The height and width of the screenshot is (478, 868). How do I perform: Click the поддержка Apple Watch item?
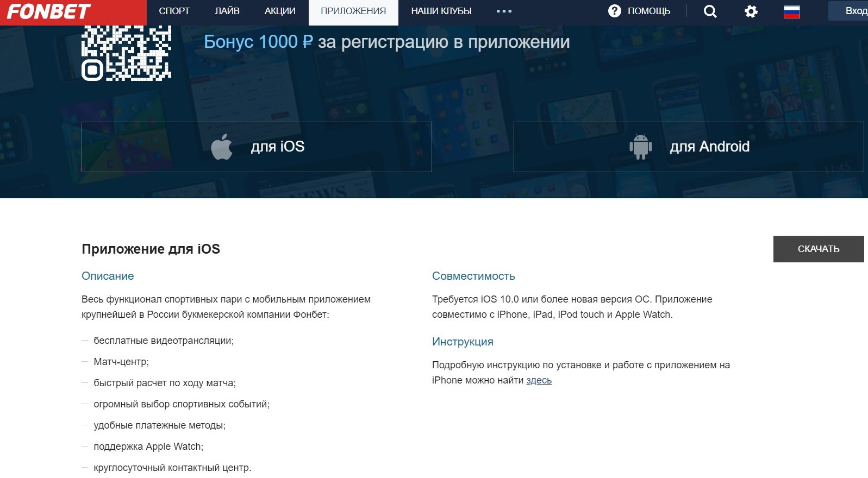148,446
